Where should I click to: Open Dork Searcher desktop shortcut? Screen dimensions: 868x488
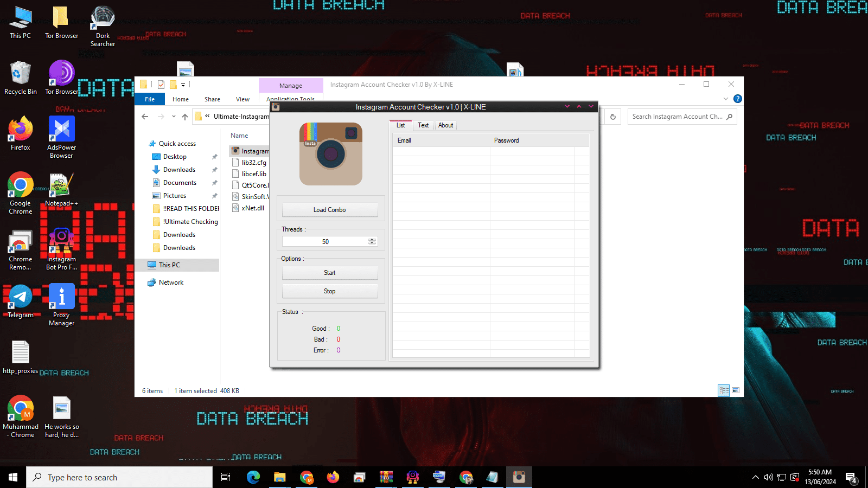click(103, 26)
